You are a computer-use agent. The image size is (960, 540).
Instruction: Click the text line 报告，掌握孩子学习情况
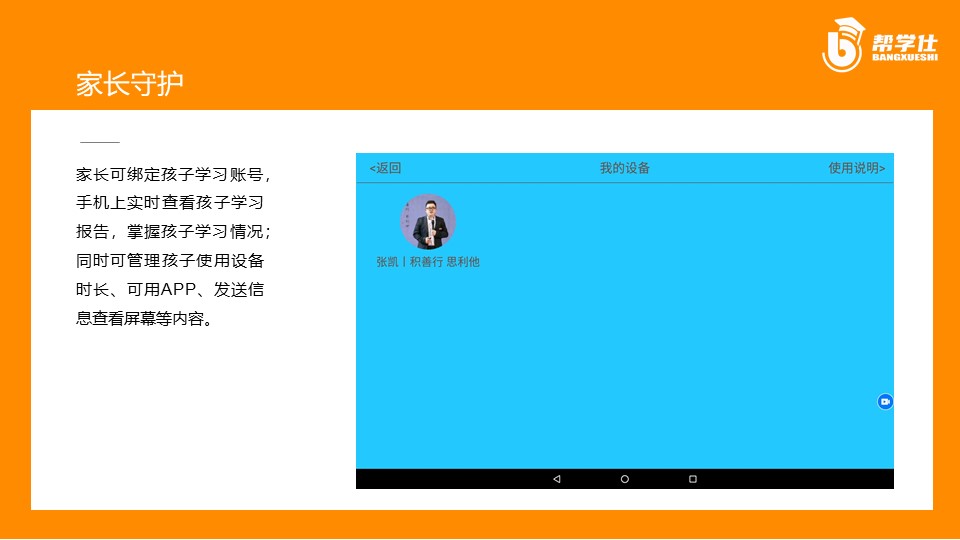pyautogui.click(x=173, y=231)
